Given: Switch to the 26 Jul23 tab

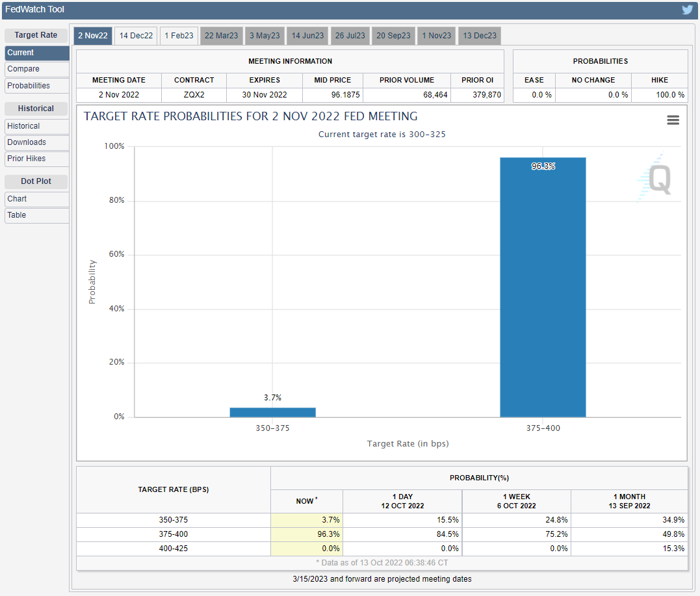Looking at the screenshot, I should (x=350, y=36).
